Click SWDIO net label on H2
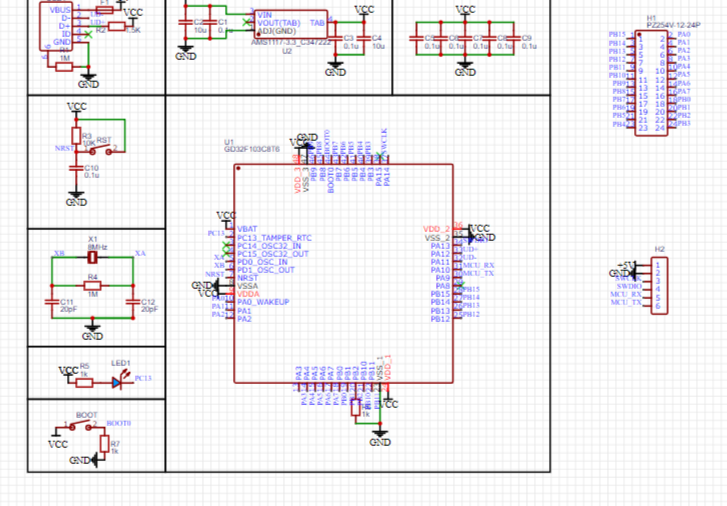Viewport: 727px width, 506px height. (629, 286)
